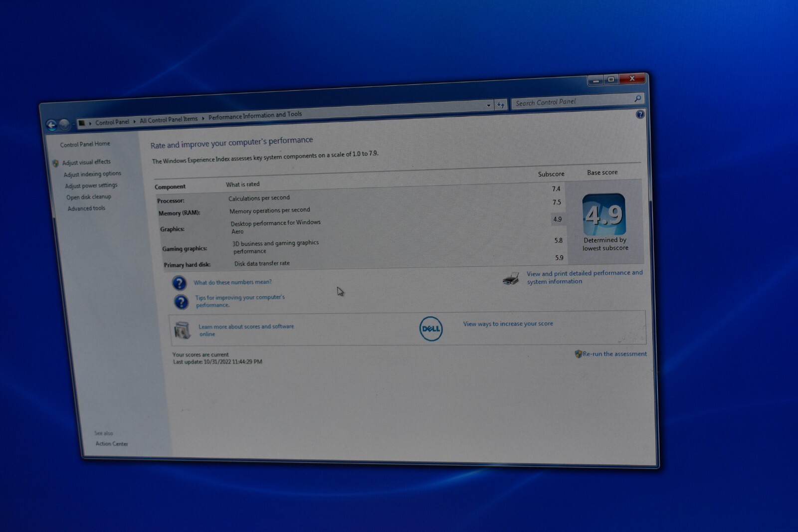Open the help question mark icon
This screenshot has height=532, width=798.
[640, 115]
